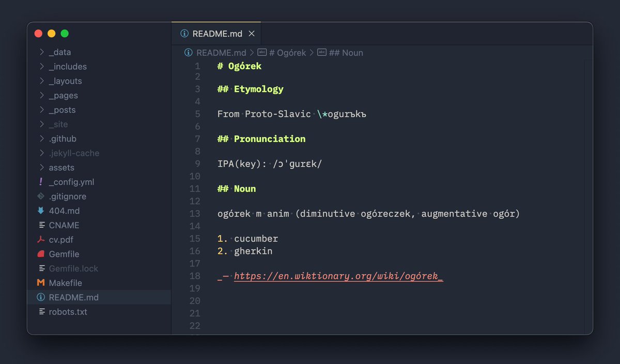Expand the .github folder

click(41, 139)
